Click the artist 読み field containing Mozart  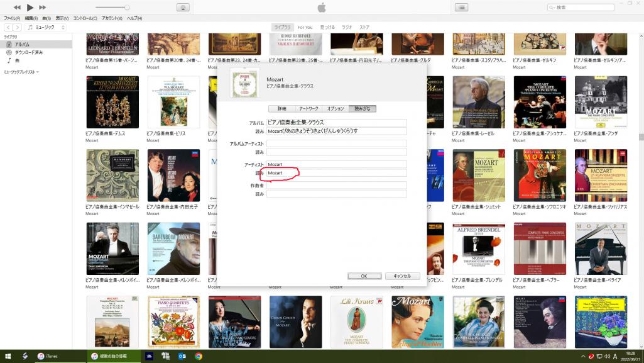tap(336, 173)
